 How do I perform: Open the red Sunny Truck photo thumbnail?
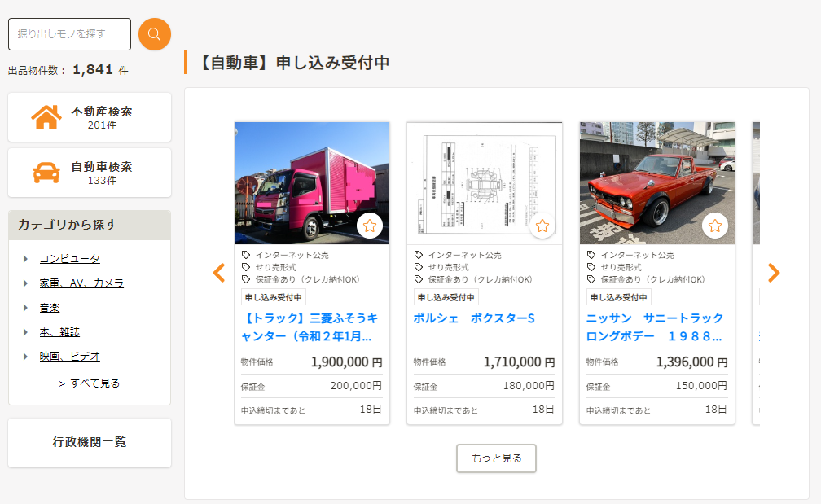657,182
